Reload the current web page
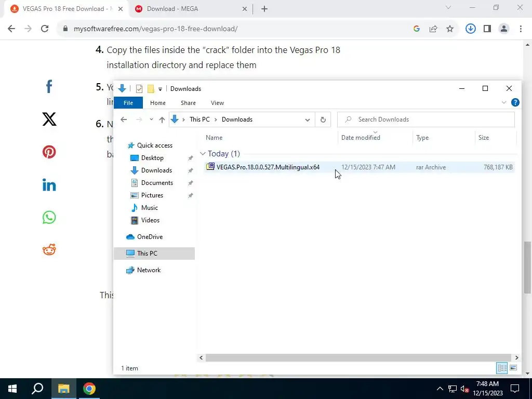Image resolution: width=532 pixels, height=399 pixels. (45, 29)
